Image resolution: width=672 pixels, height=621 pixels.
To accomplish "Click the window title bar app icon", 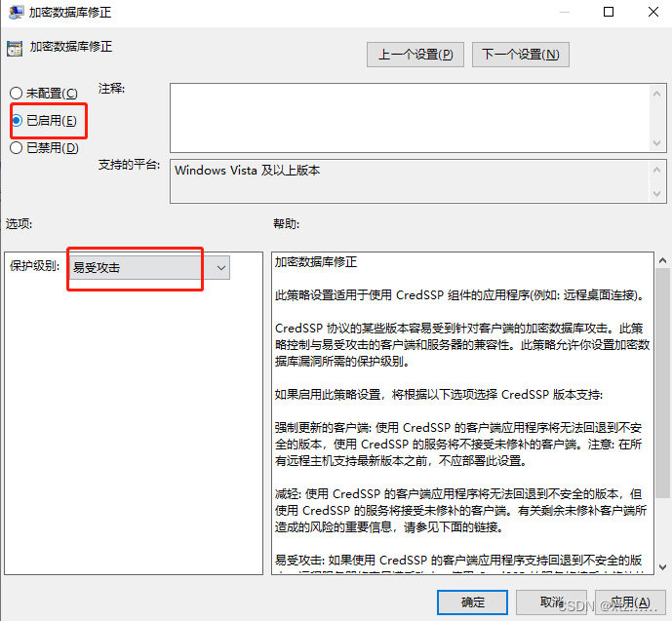I will click(x=16, y=12).
